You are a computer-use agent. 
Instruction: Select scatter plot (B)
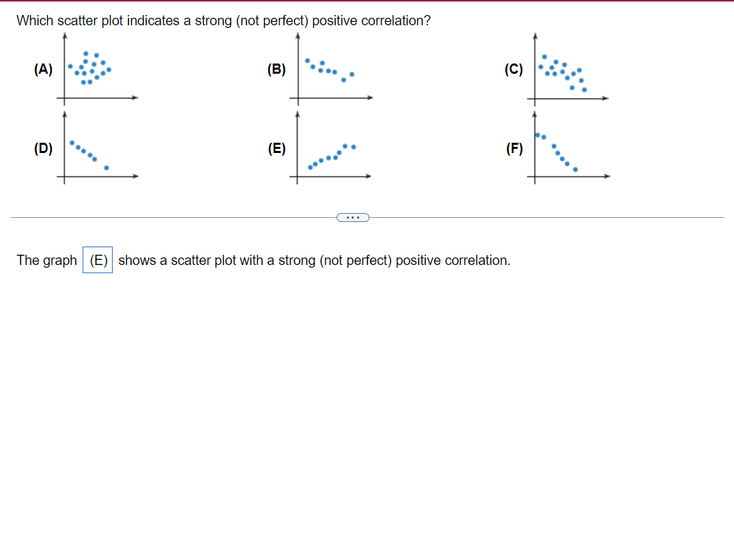(331, 68)
